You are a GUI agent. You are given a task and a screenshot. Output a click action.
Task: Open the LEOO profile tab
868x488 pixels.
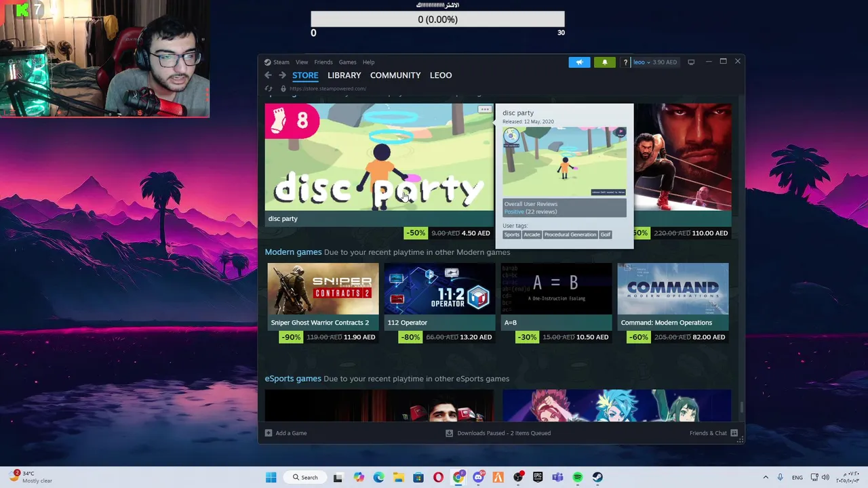pos(441,75)
